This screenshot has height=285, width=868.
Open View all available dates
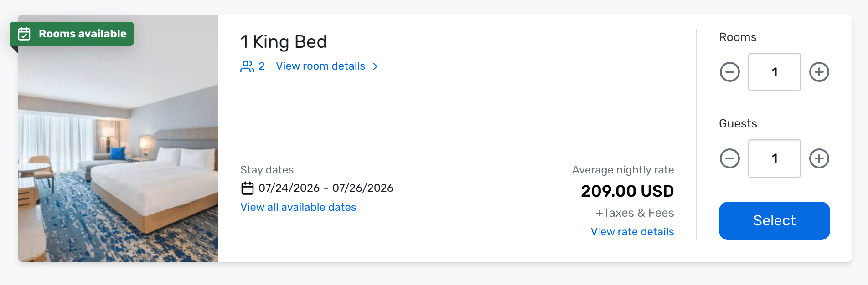pyautogui.click(x=298, y=207)
